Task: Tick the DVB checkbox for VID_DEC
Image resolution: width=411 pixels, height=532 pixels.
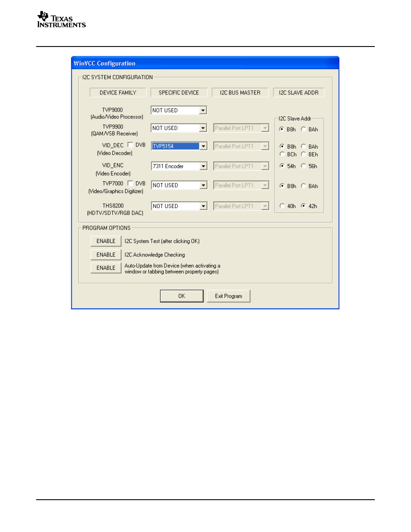Action: [x=130, y=145]
